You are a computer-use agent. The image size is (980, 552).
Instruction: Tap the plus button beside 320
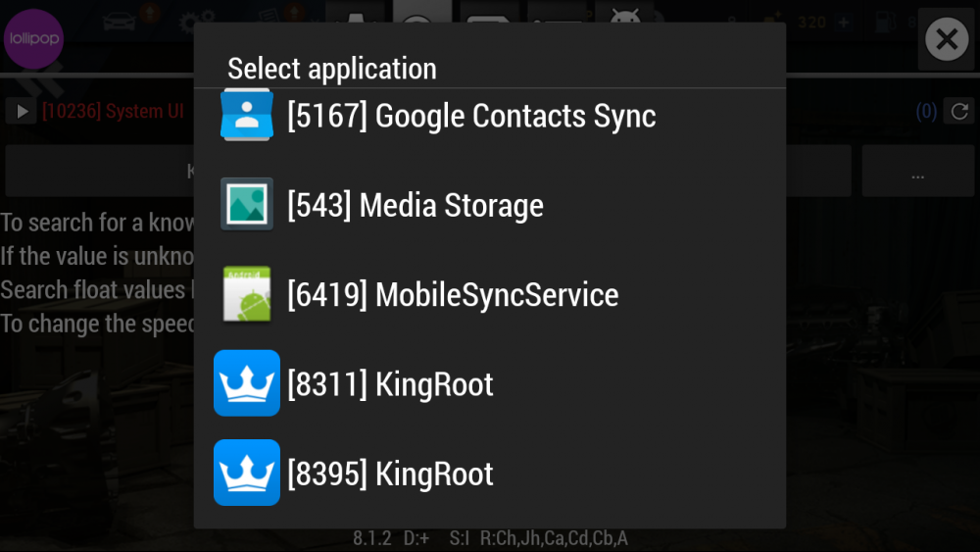(x=843, y=22)
